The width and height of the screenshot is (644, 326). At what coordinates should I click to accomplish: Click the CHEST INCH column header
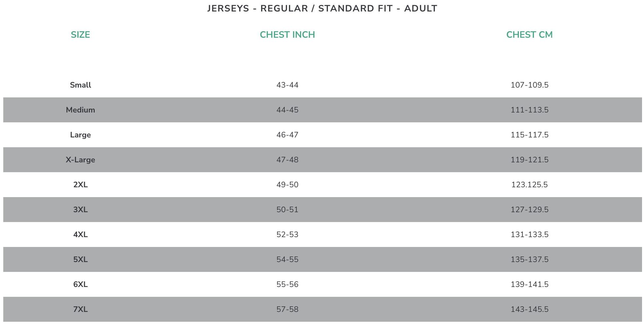click(287, 35)
